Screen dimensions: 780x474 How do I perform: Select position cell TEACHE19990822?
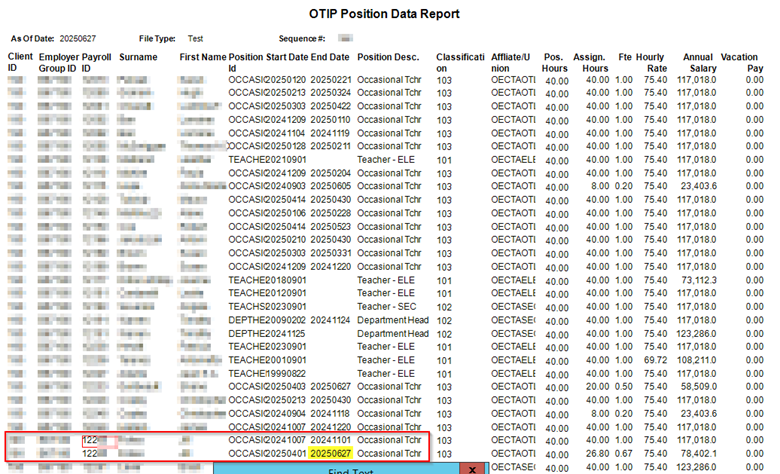267,374
